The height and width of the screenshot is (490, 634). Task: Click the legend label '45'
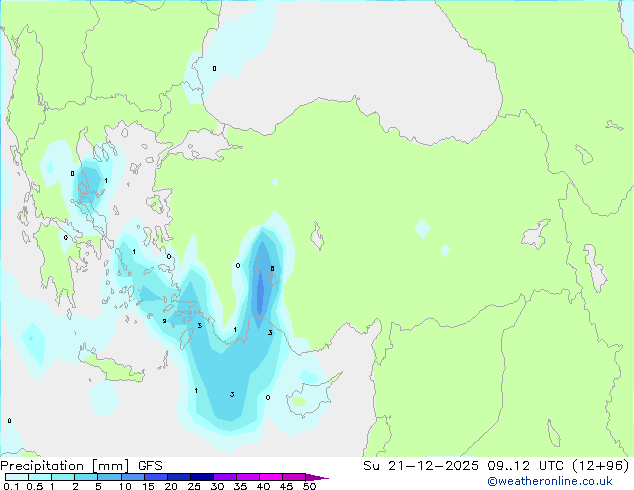(286, 486)
